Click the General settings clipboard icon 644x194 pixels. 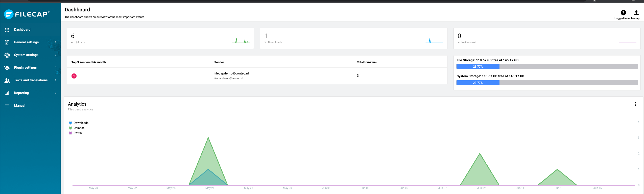[7, 43]
